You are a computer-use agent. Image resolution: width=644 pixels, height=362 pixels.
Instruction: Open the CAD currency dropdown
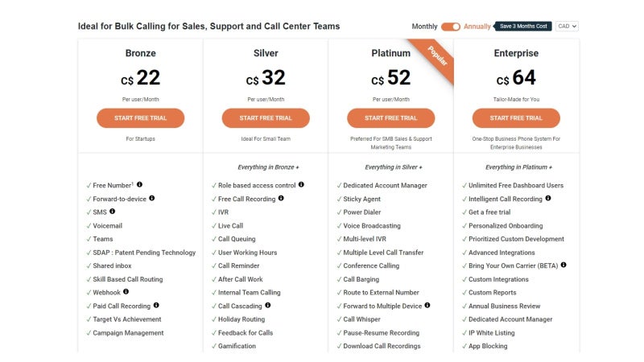point(568,27)
